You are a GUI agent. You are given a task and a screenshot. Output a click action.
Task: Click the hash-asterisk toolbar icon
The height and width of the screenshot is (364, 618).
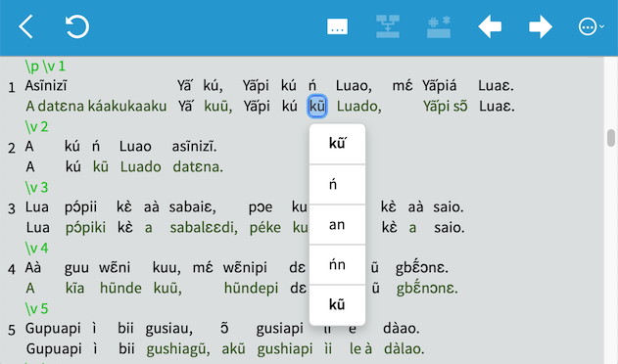click(439, 26)
